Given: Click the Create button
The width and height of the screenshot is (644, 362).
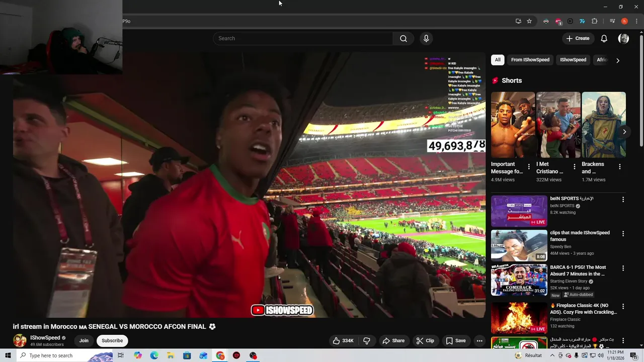Looking at the screenshot, I should (x=578, y=38).
